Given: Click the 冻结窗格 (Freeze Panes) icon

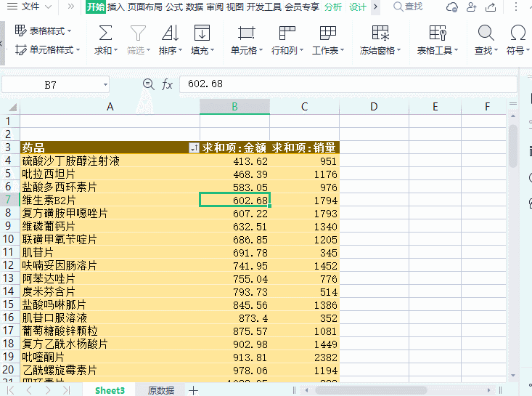Looking at the screenshot, I should coord(380,33).
